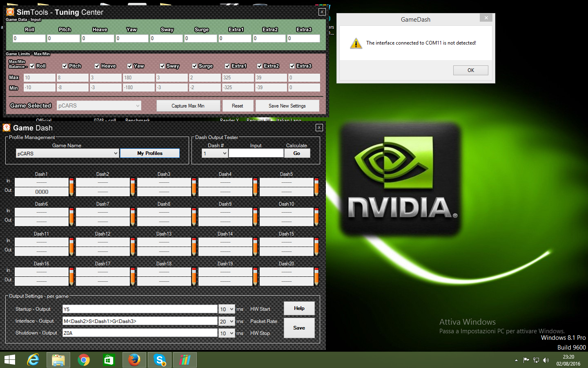The height and width of the screenshot is (368, 588).
Task: Click the Dash1 Out field showing 0000
Action: click(x=42, y=192)
